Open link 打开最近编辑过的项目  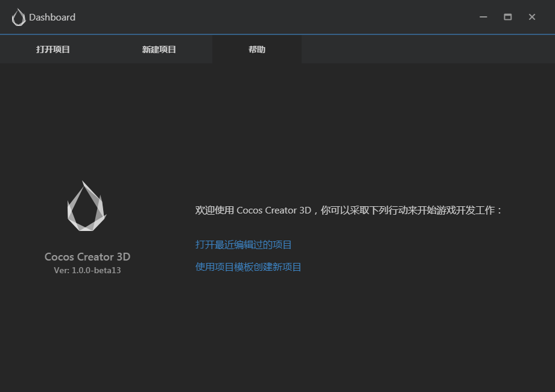click(244, 244)
